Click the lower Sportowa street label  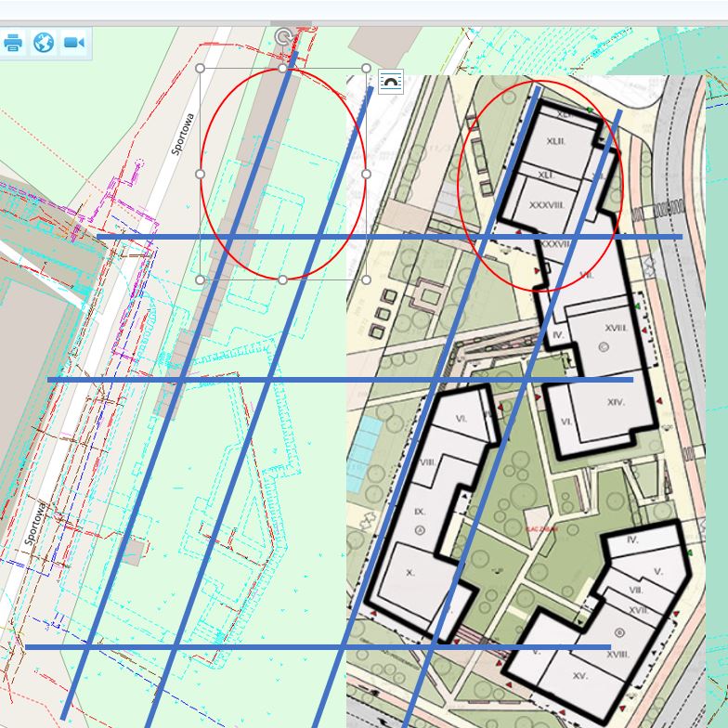click(x=35, y=524)
